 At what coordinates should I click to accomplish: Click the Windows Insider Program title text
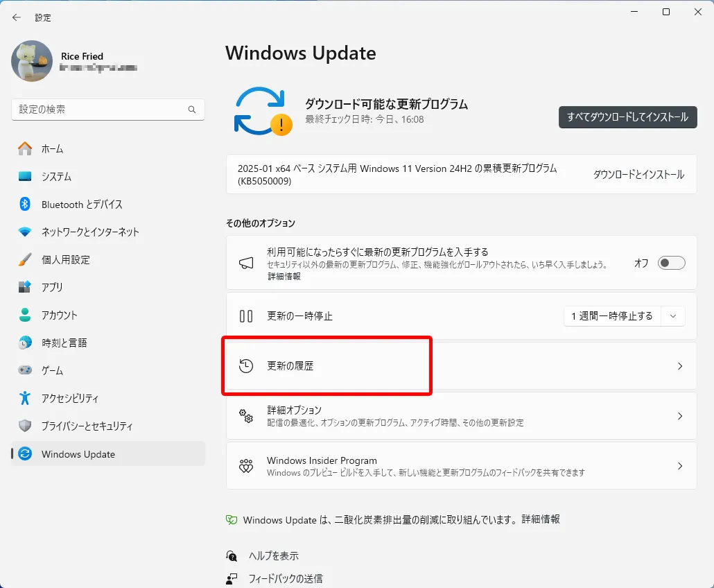tap(322, 460)
